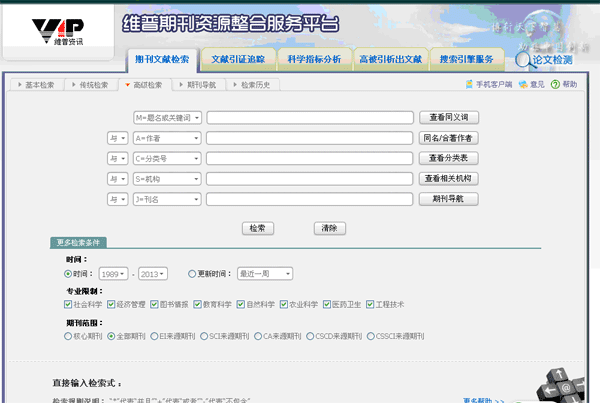Screen dimensions: 600x403
Task: Select the 高级检索 sub-tab
Action: (144, 85)
